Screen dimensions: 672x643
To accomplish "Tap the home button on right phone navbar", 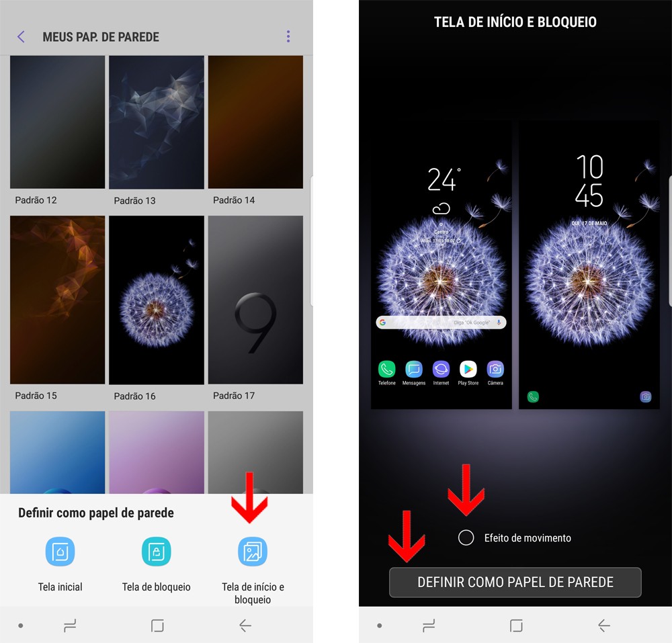I will (516, 626).
